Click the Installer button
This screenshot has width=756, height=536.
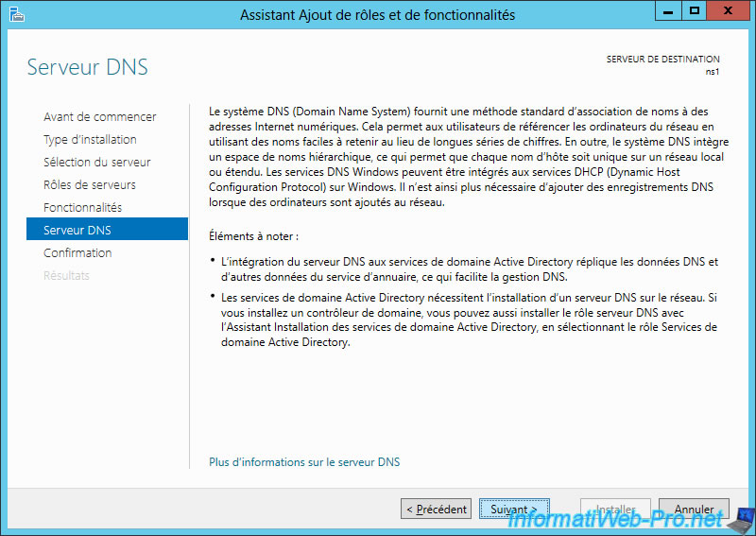pyautogui.click(x=616, y=509)
